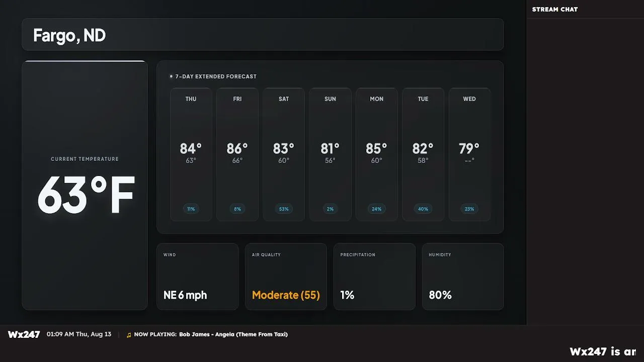Click the dot icon beside 7-Day Extended Forecast
644x362 pixels.
pos(171,76)
